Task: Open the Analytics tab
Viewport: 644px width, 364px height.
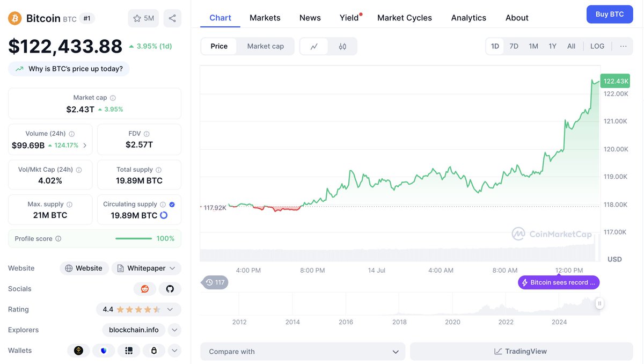Action: point(469,18)
